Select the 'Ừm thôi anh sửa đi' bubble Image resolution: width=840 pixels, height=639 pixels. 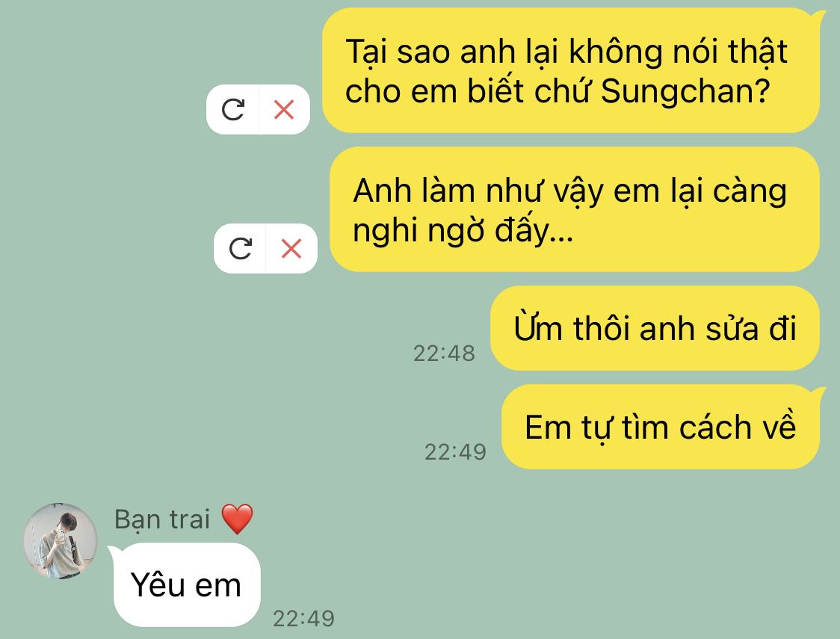pyautogui.click(x=655, y=328)
